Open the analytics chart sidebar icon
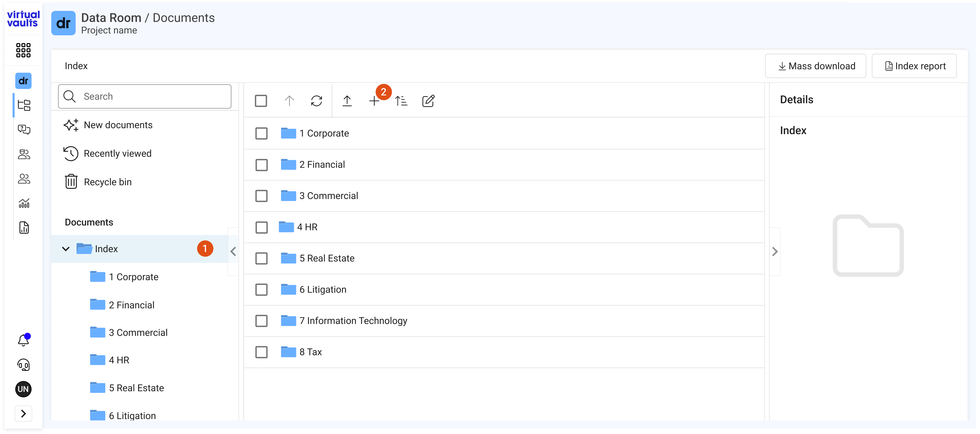 coord(24,203)
